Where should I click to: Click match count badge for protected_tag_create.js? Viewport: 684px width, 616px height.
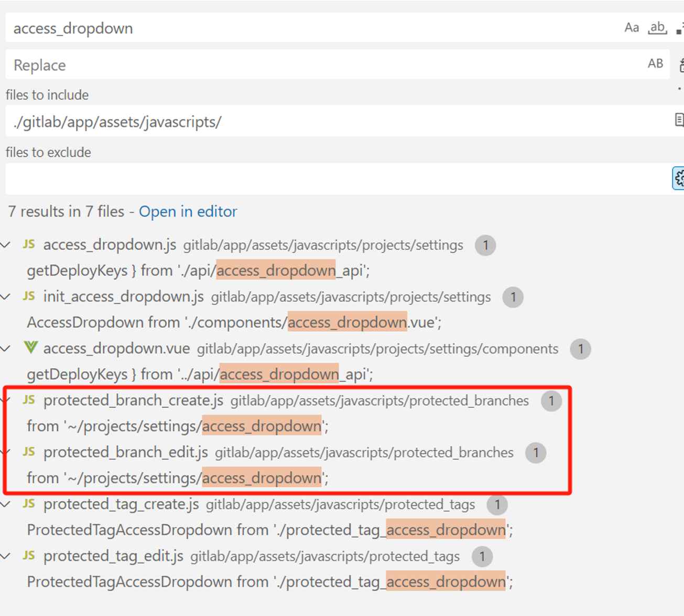coord(497,504)
